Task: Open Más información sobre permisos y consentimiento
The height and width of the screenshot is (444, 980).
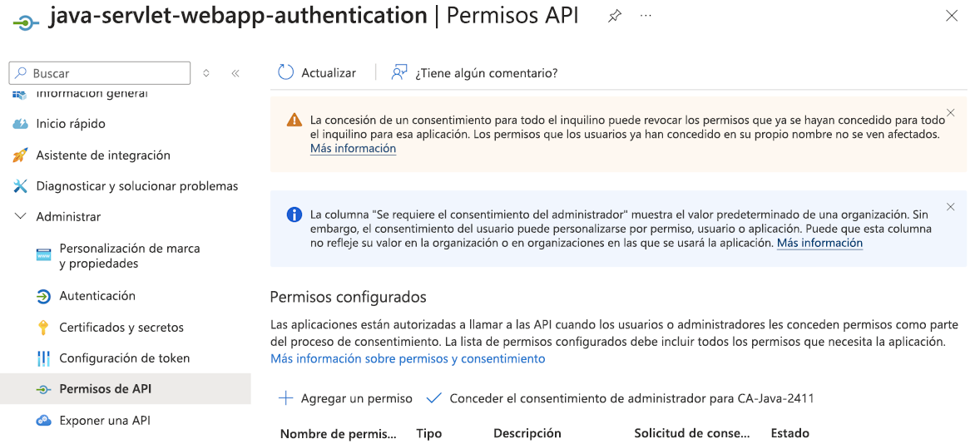Action: click(x=408, y=358)
